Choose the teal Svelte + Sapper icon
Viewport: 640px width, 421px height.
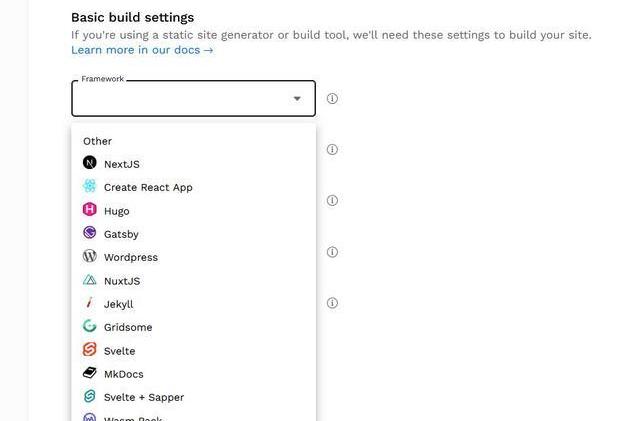click(89, 396)
